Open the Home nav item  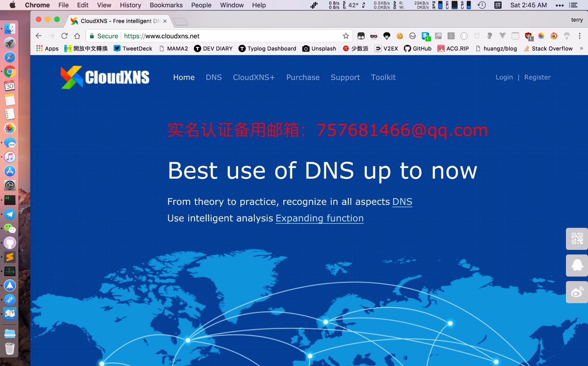tap(184, 77)
